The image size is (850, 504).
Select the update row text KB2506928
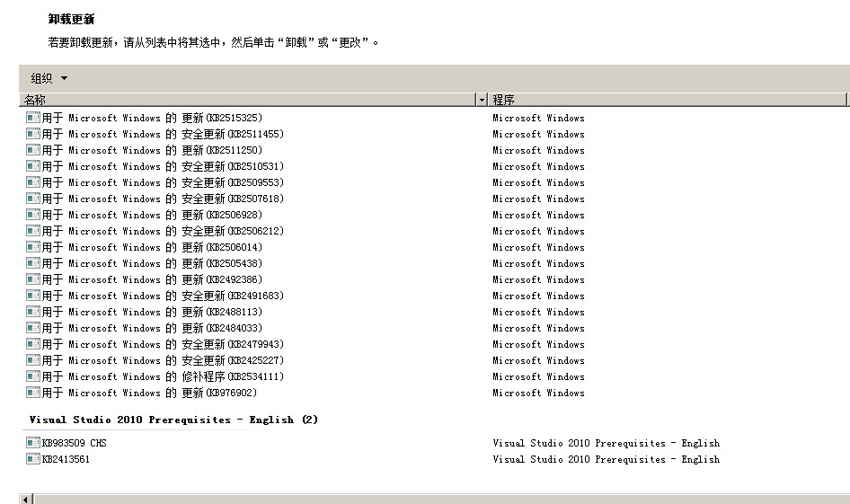[x=153, y=215]
